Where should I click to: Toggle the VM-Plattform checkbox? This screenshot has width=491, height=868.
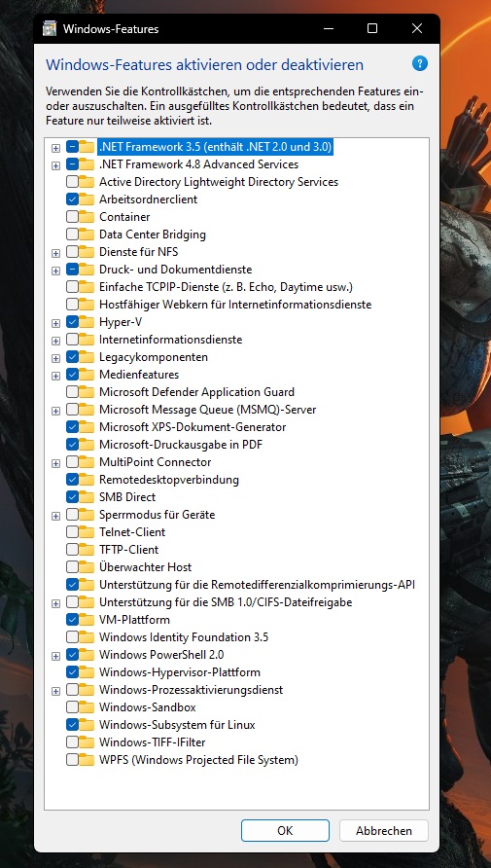click(x=72, y=620)
